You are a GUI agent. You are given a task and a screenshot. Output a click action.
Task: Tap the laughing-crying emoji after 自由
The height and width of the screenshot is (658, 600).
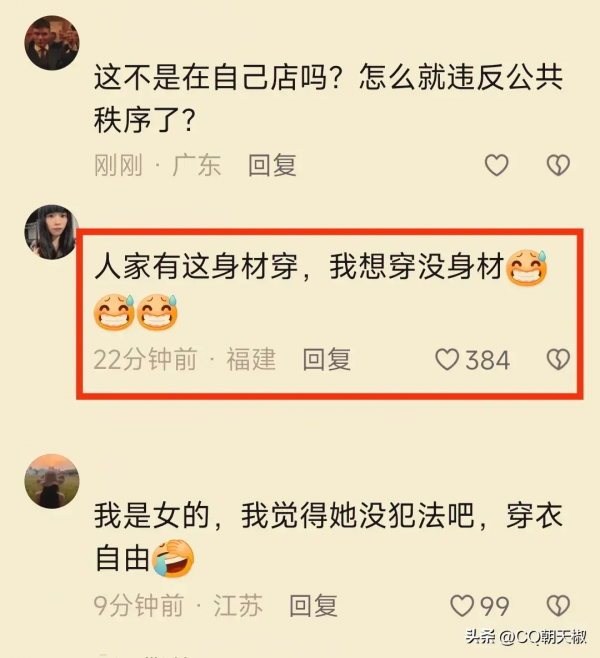173,558
